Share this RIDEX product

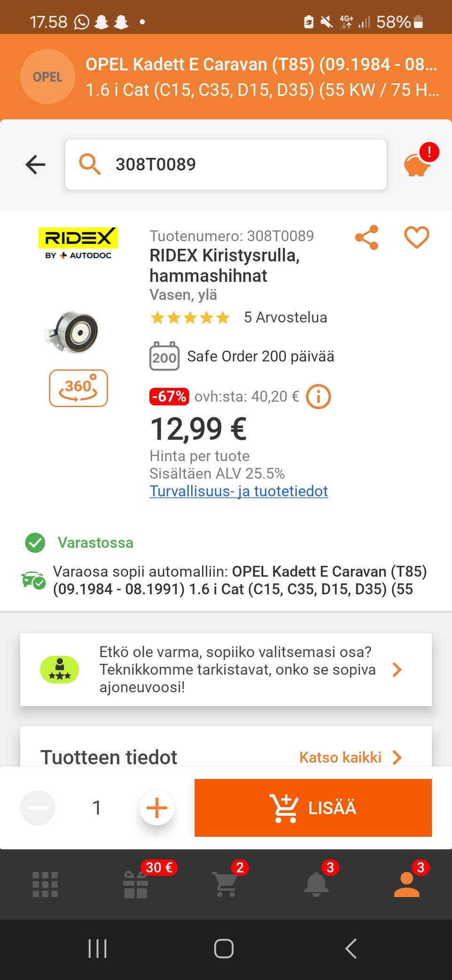point(367,237)
